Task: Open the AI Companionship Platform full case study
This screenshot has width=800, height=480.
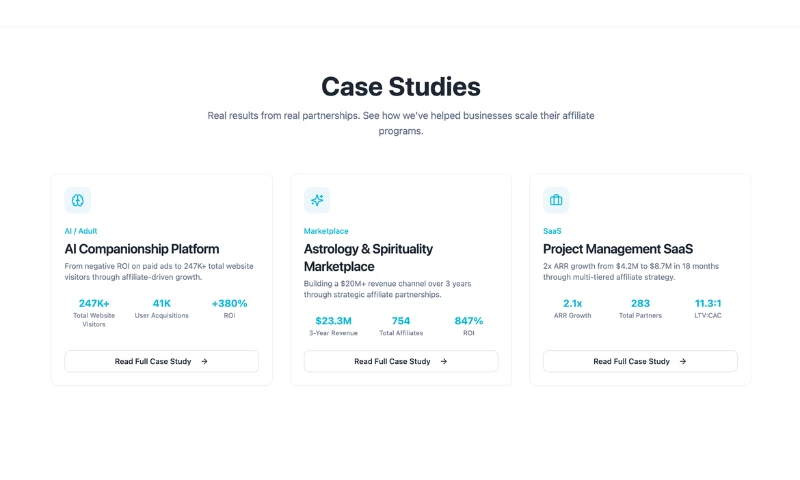Action: pos(161,361)
